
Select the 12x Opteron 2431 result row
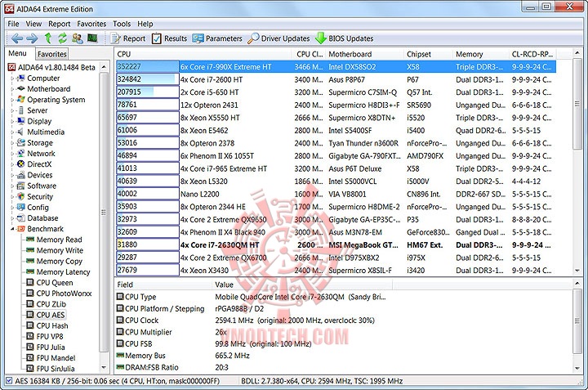click(336, 105)
